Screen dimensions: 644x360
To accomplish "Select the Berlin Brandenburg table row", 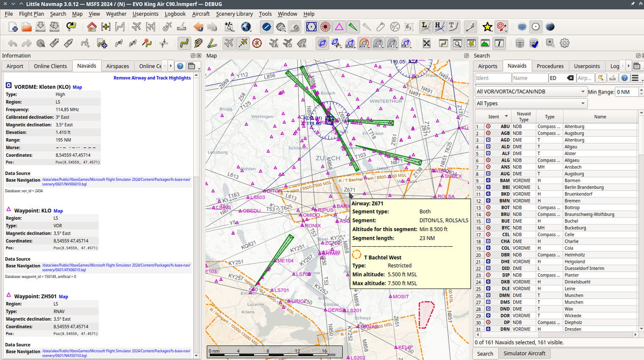I will click(557, 187).
